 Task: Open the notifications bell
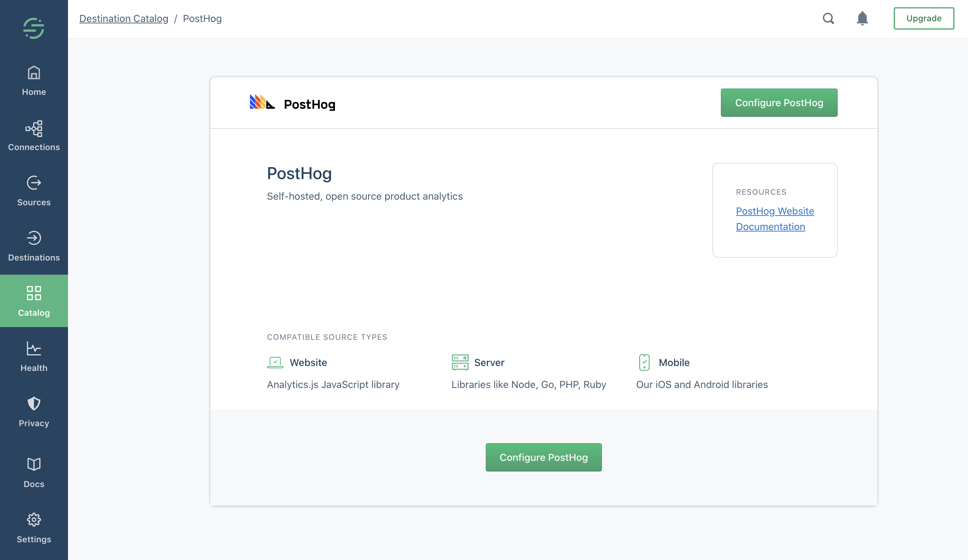(862, 18)
